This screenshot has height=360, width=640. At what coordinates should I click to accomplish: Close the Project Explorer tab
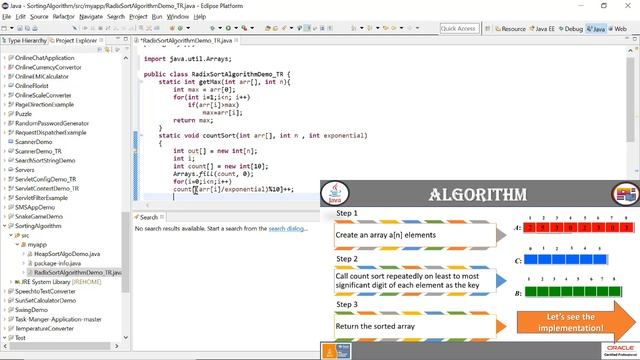coord(101,40)
